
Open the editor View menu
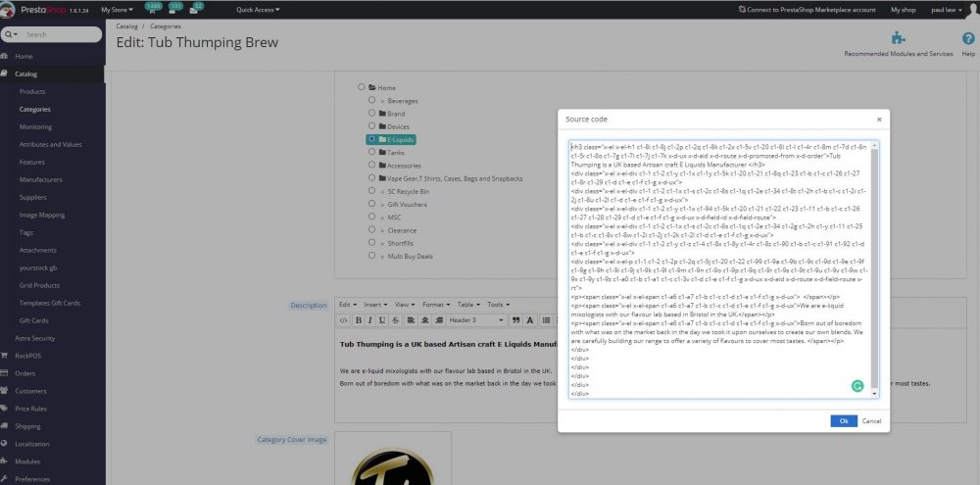[404, 305]
